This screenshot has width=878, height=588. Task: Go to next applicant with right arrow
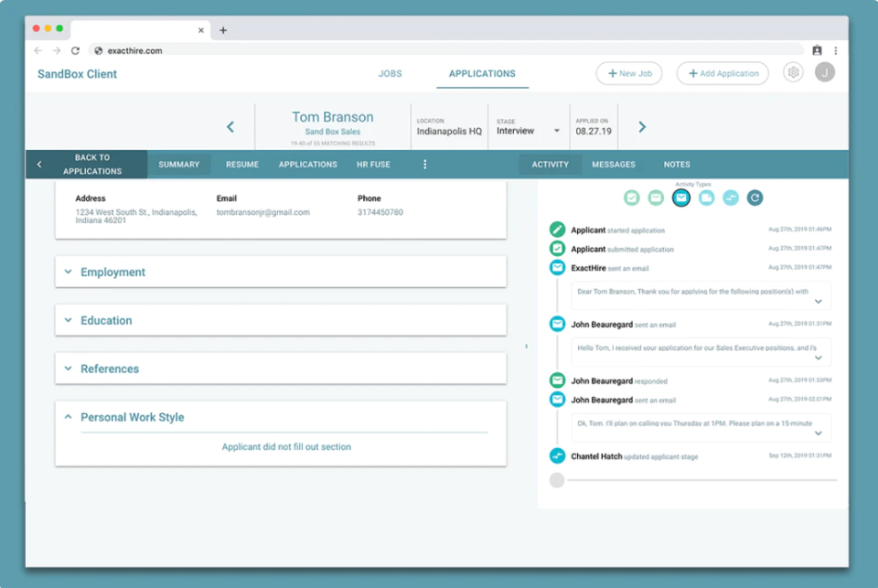pos(642,127)
